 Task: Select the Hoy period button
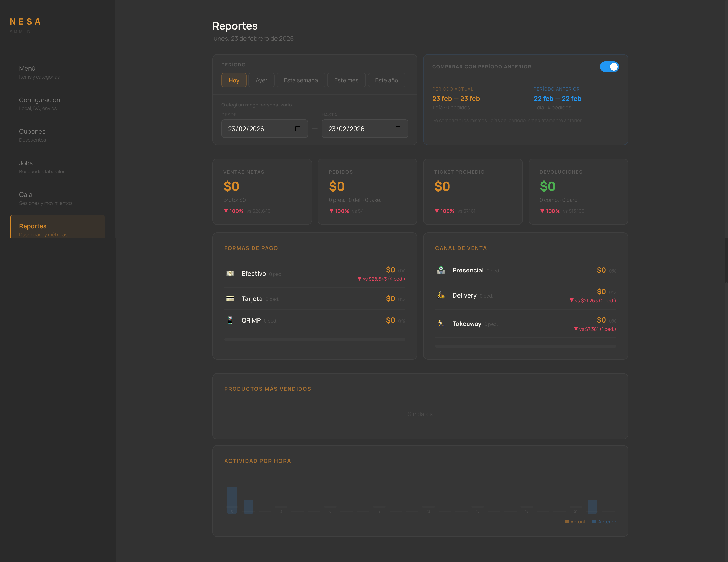[x=234, y=80]
